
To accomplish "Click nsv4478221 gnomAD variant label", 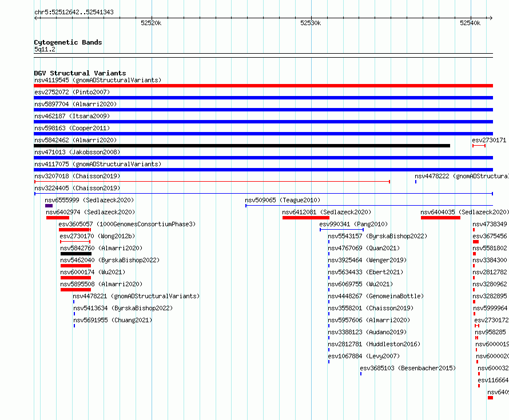I will coord(136,296).
